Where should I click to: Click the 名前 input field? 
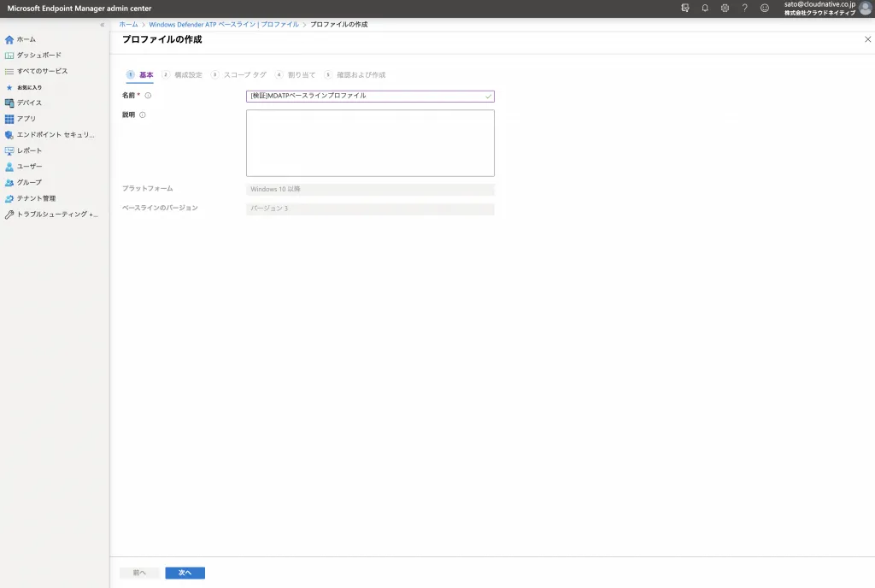coord(370,96)
